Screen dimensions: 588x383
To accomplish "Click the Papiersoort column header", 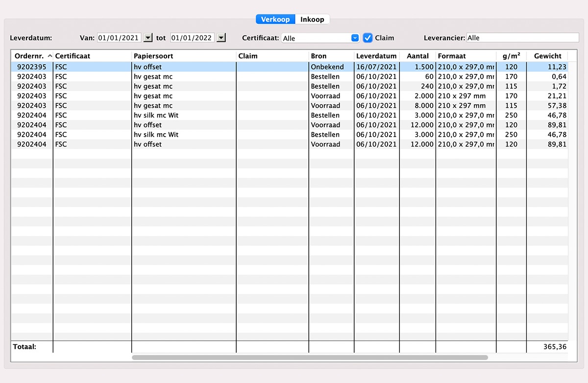I will click(184, 56).
